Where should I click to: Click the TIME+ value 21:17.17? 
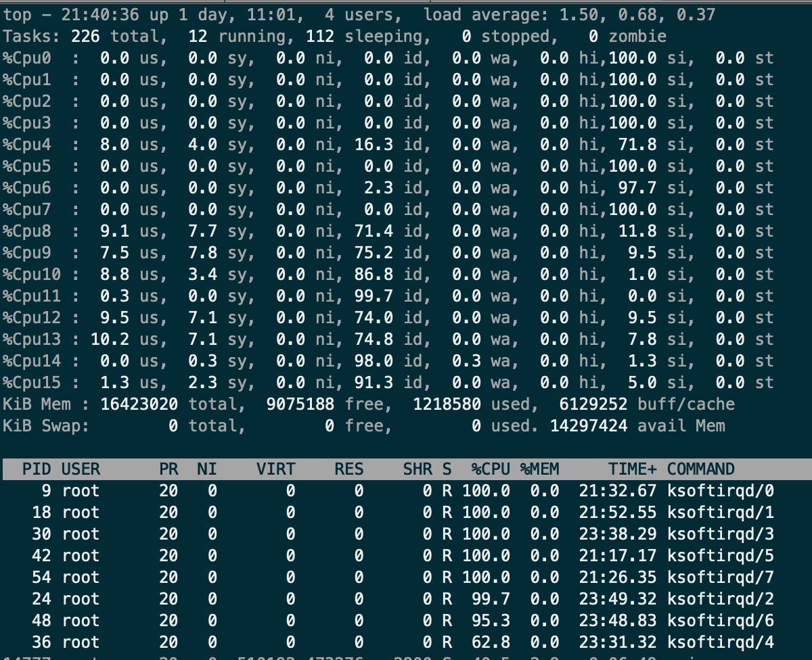pos(618,556)
